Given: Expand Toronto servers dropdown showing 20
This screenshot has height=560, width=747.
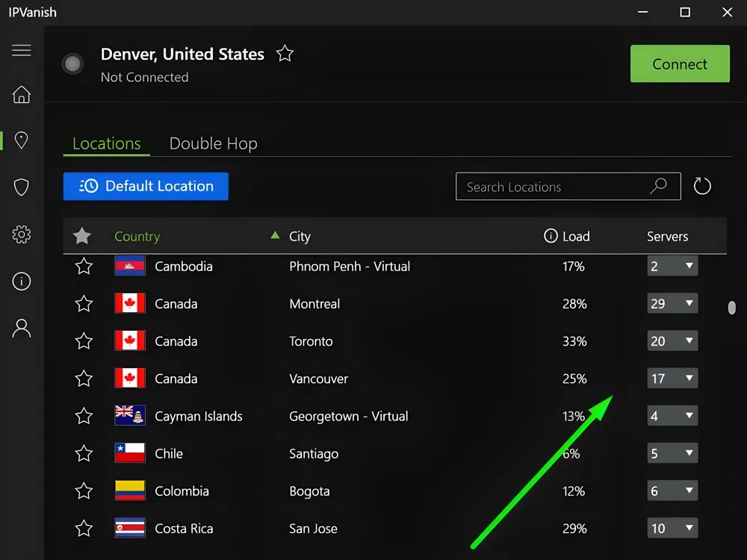Looking at the screenshot, I should [672, 341].
